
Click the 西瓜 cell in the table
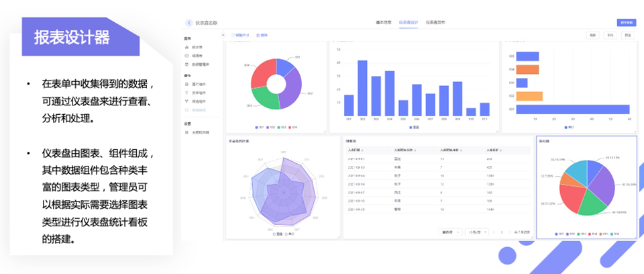(x=396, y=193)
